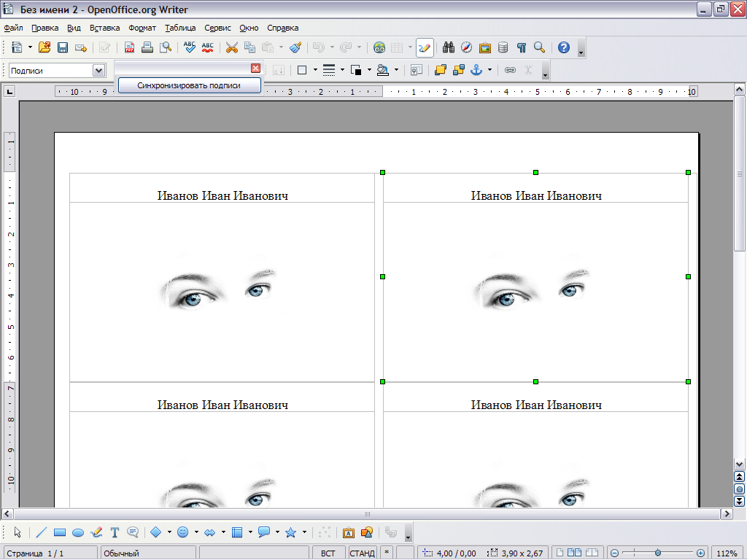This screenshot has height=560, width=747.
Task: Open OpenOffice.org Help icon
Action: (564, 47)
